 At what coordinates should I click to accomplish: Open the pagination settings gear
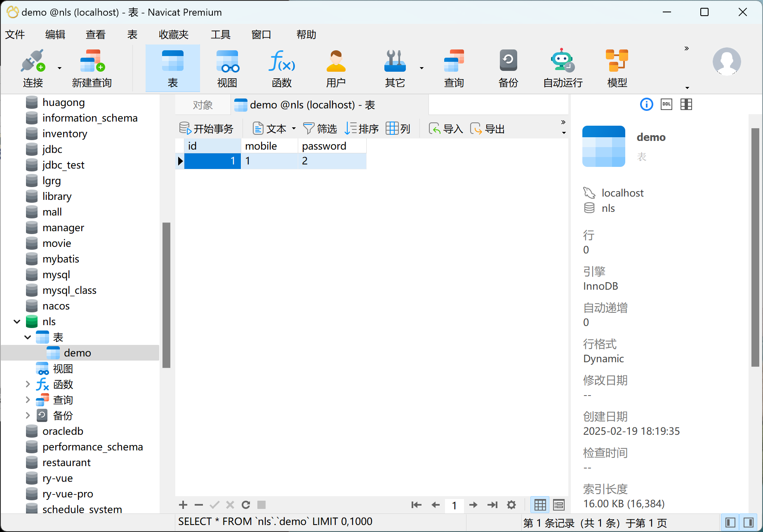coord(511,505)
